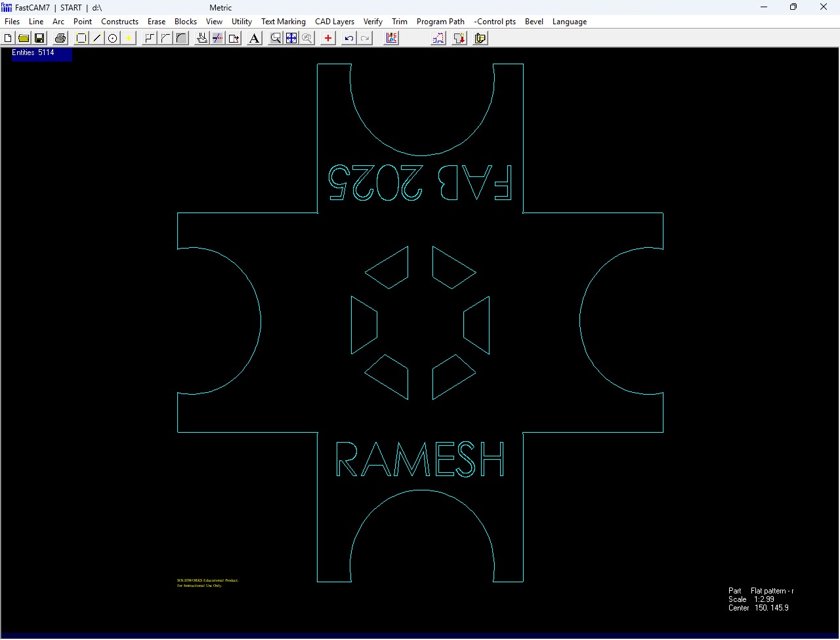Image resolution: width=840 pixels, height=640 pixels.
Task: Click the red plus icon
Action: pos(328,38)
